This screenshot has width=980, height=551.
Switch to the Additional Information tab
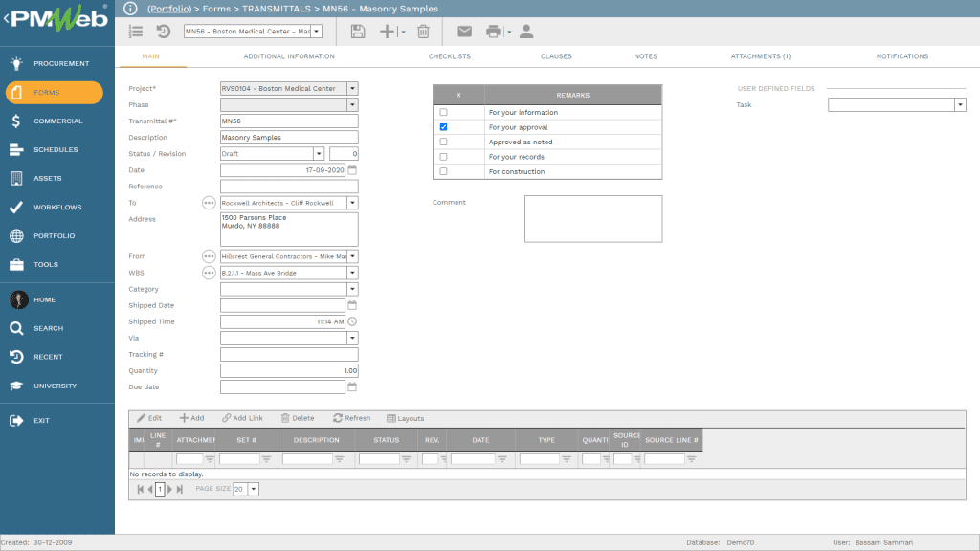(x=289, y=56)
